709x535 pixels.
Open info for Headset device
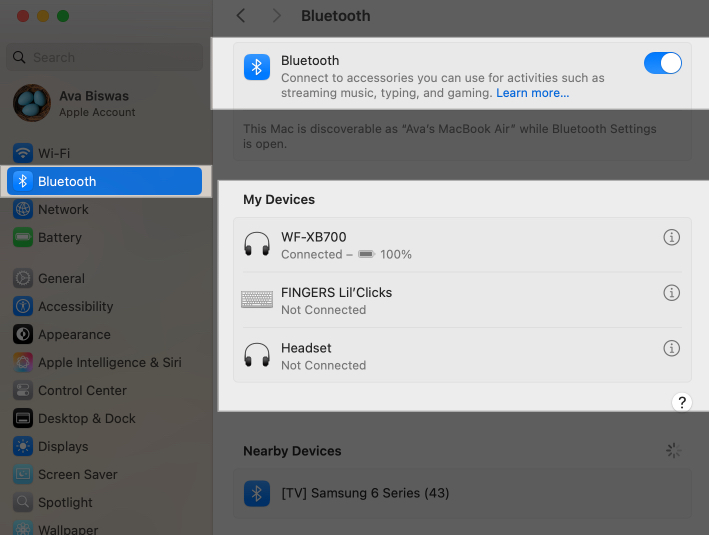pos(671,348)
